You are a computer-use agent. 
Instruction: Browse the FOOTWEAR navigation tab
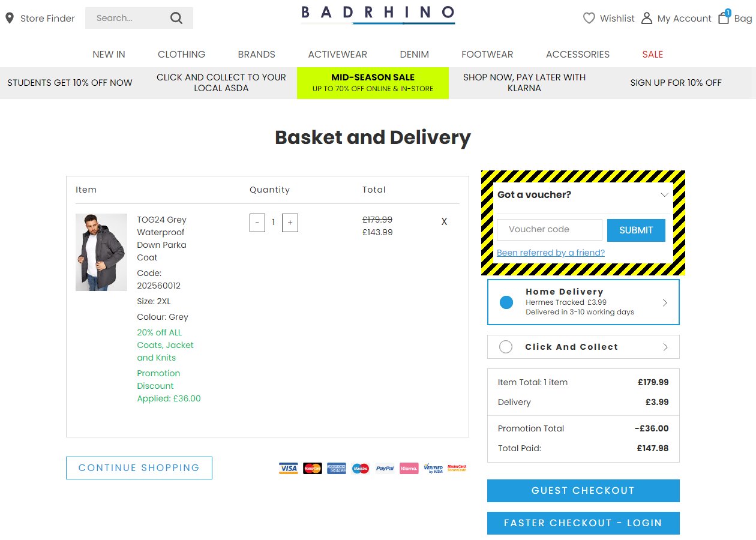pyautogui.click(x=487, y=54)
